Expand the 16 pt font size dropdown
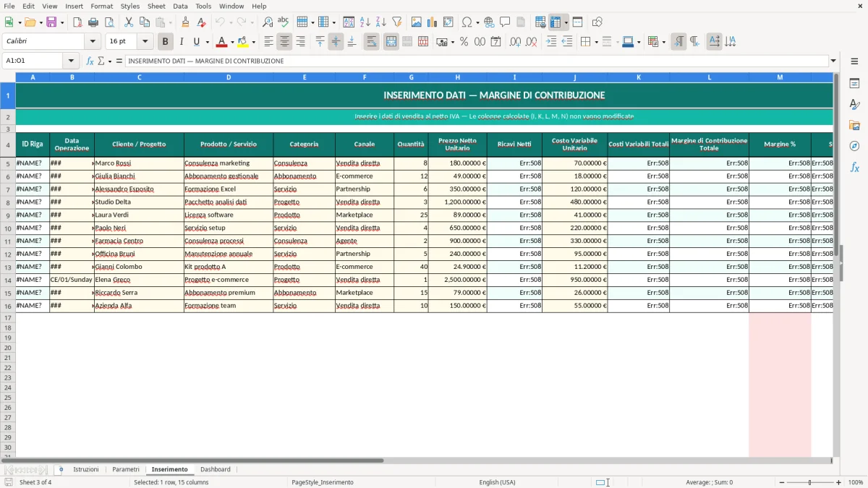The width and height of the screenshot is (868, 488). [x=145, y=41]
